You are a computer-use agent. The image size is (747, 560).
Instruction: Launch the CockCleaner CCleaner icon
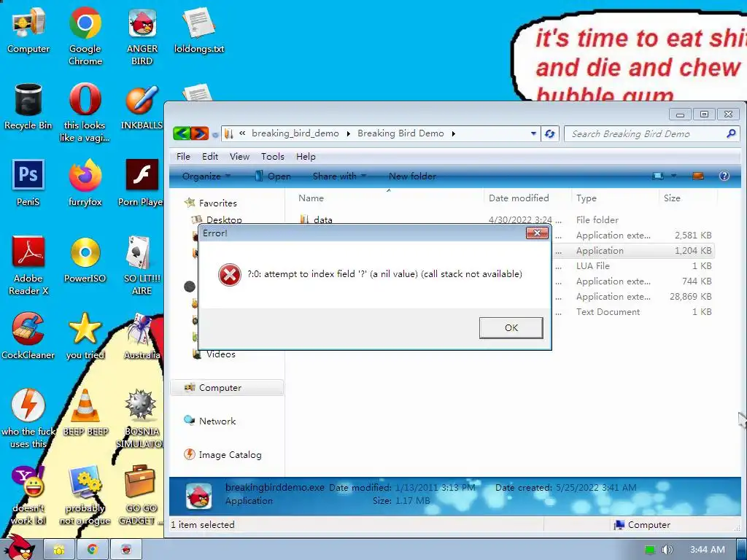28,336
